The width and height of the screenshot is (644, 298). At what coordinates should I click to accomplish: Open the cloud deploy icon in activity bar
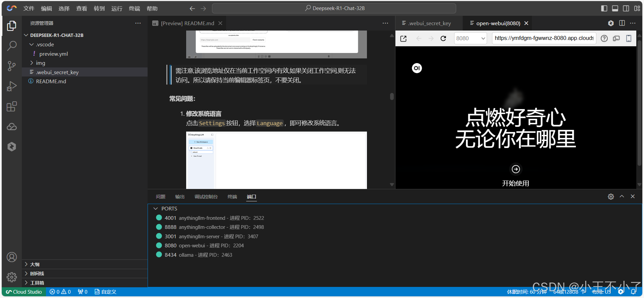(x=12, y=127)
